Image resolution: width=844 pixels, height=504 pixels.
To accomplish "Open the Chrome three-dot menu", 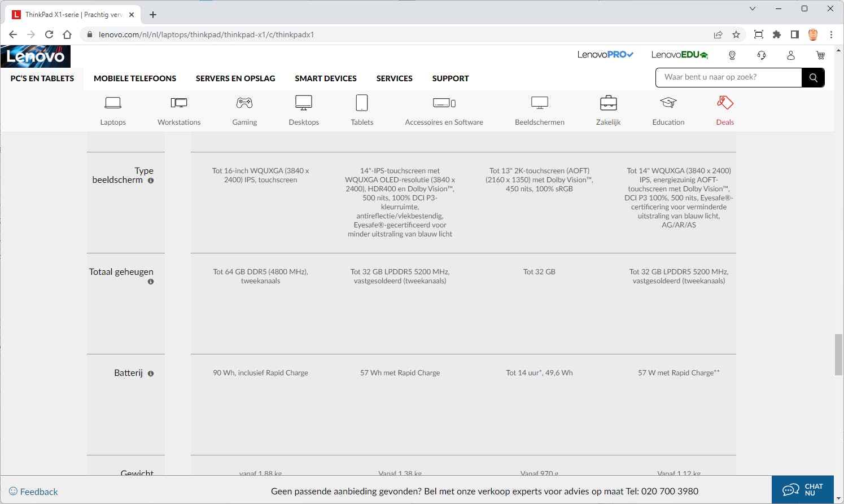I will [x=831, y=34].
